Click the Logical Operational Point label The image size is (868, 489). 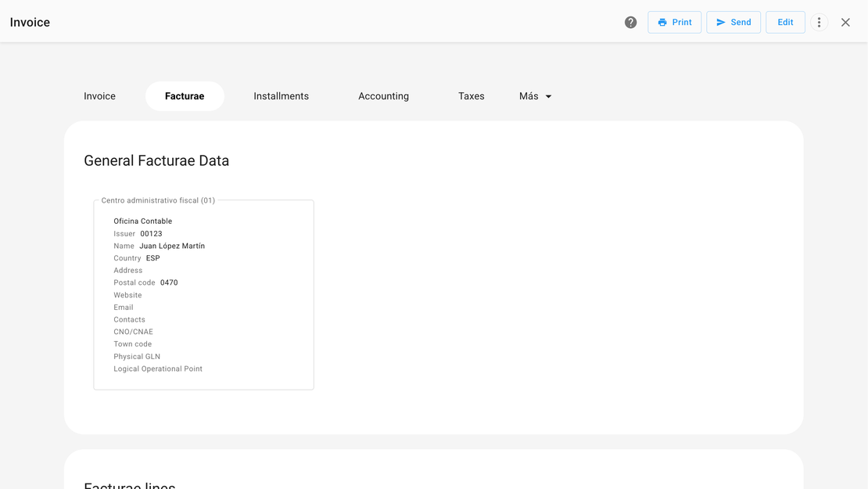pos(158,369)
